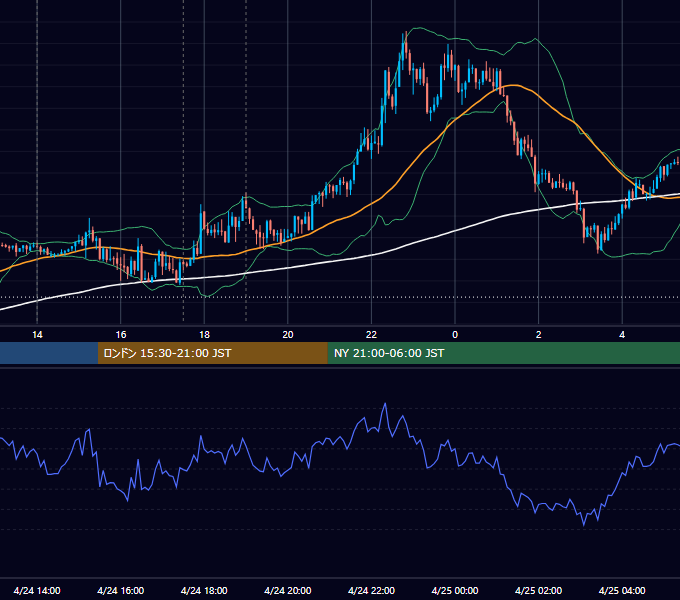Click the highest candlestick of the price chart
680x600 pixels.
[x=406, y=43]
